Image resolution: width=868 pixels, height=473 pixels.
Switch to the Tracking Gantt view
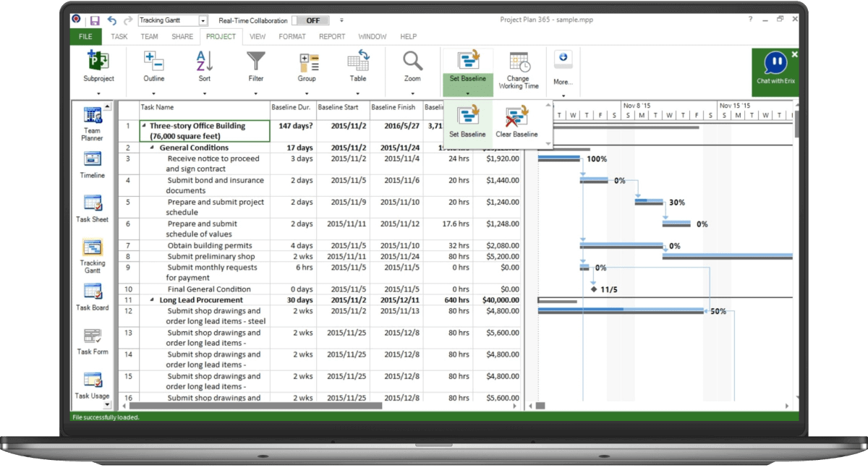coord(92,257)
